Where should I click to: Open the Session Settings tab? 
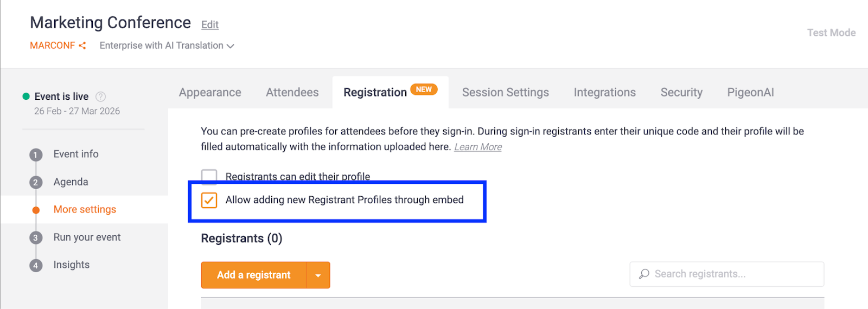pos(505,93)
